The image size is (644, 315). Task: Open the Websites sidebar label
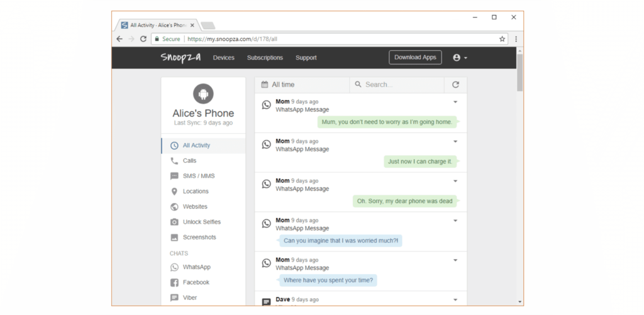pos(195,207)
